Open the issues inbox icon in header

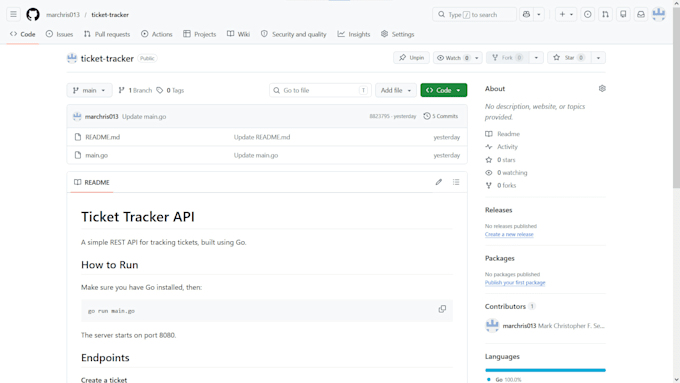tap(588, 14)
